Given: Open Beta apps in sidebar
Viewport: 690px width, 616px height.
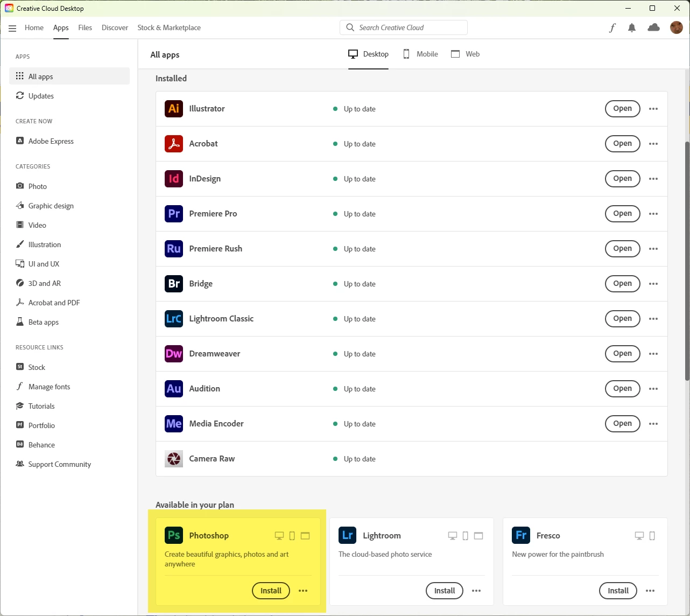Looking at the screenshot, I should (69, 322).
